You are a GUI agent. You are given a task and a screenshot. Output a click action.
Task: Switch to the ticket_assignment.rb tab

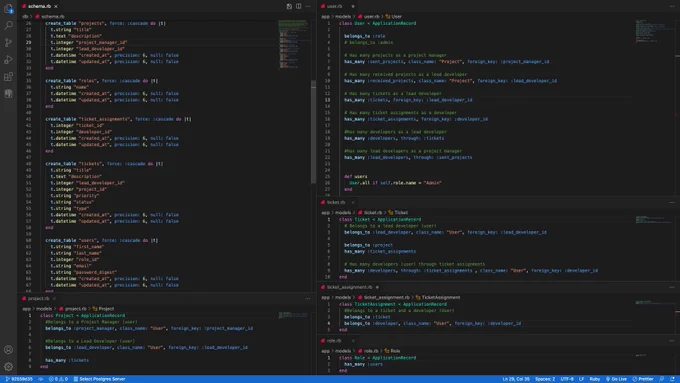pos(350,287)
